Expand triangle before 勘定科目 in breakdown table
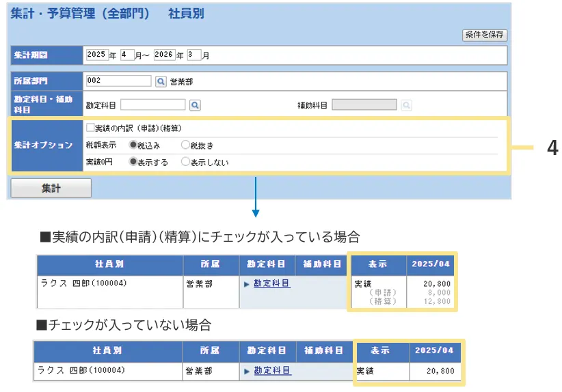 point(247,284)
